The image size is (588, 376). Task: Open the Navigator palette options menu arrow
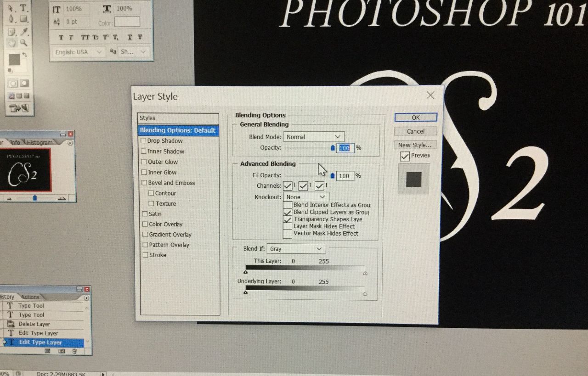pyautogui.click(x=70, y=143)
